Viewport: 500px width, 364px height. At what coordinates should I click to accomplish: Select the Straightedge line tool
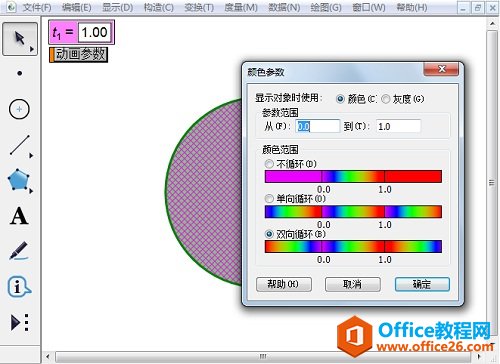(x=20, y=145)
